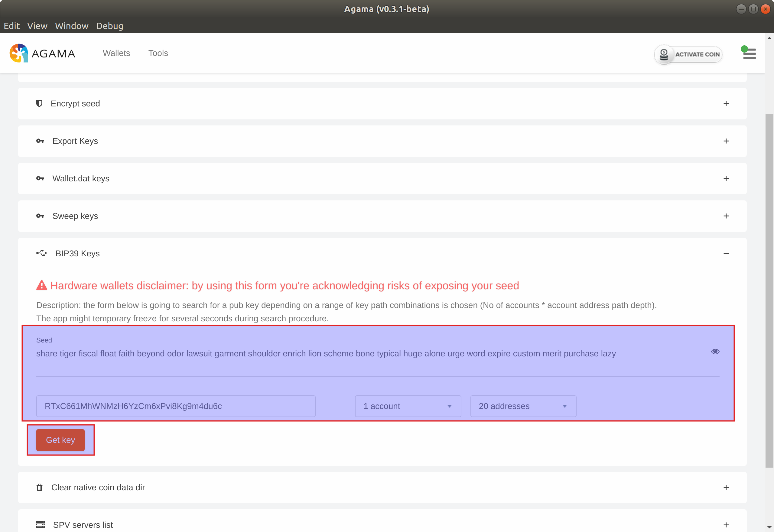Image resolution: width=774 pixels, height=532 pixels.
Task: Click the Agama logo icon
Action: (x=19, y=53)
